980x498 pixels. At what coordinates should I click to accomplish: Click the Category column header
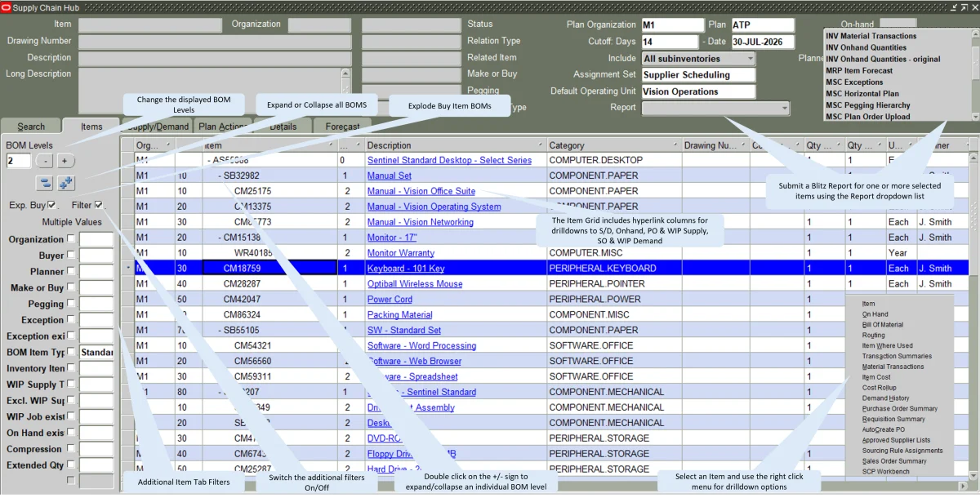coord(613,145)
